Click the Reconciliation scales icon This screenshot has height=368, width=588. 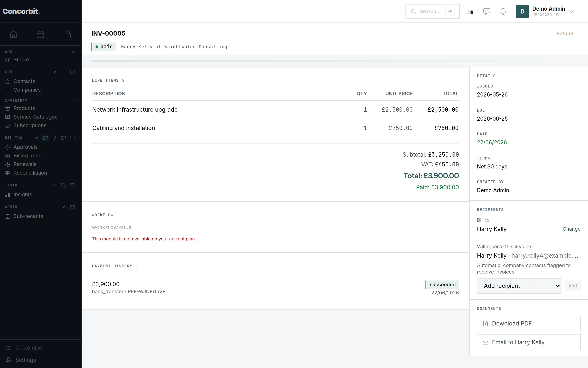coord(8,173)
